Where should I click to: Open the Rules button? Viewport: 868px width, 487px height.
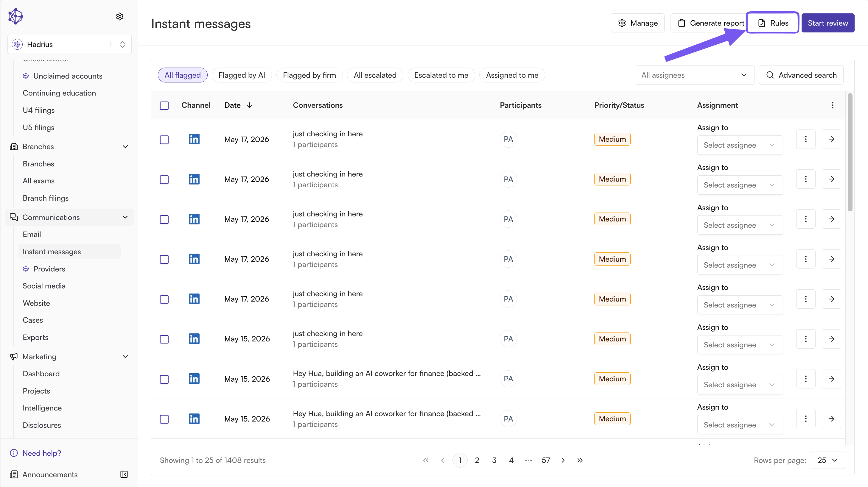pos(772,23)
